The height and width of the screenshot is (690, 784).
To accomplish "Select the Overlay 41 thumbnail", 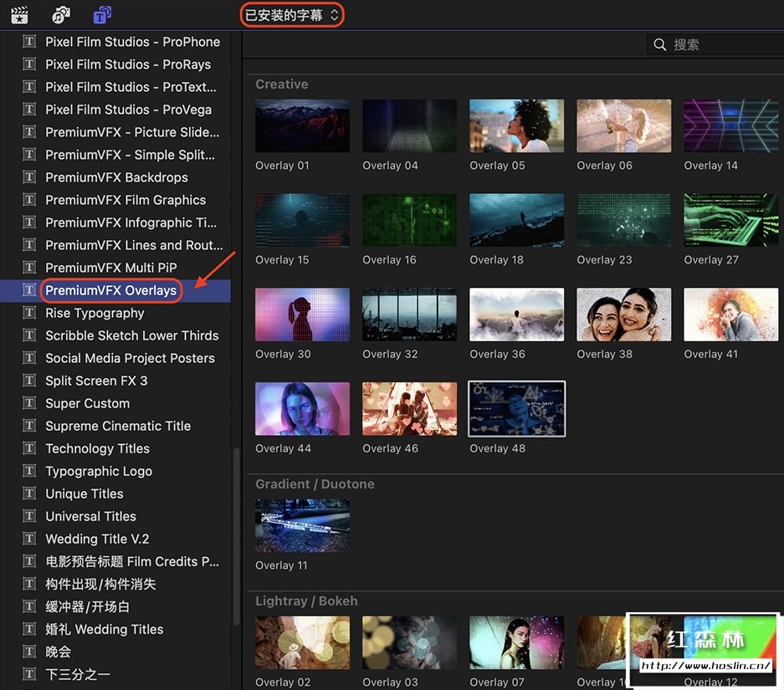I will pos(731,314).
